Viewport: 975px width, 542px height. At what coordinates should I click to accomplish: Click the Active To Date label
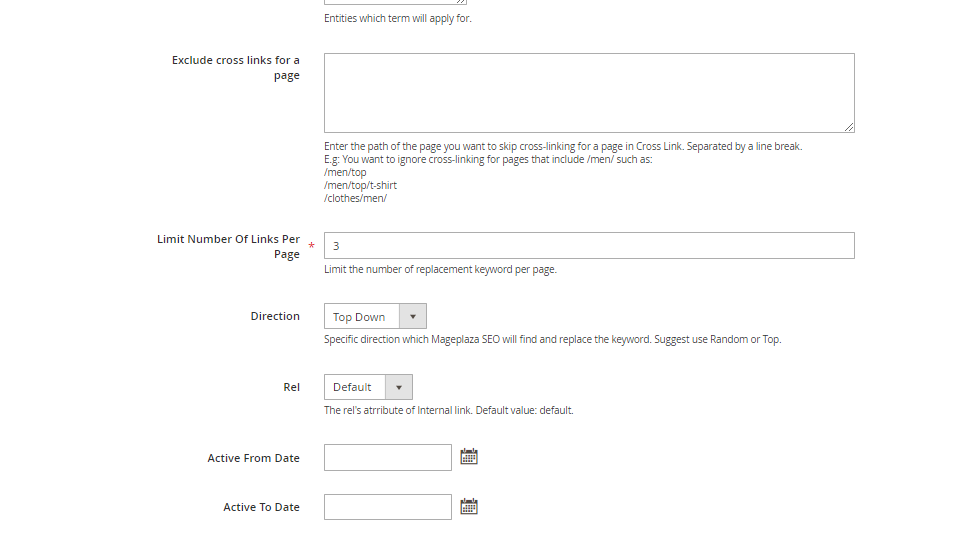261,507
